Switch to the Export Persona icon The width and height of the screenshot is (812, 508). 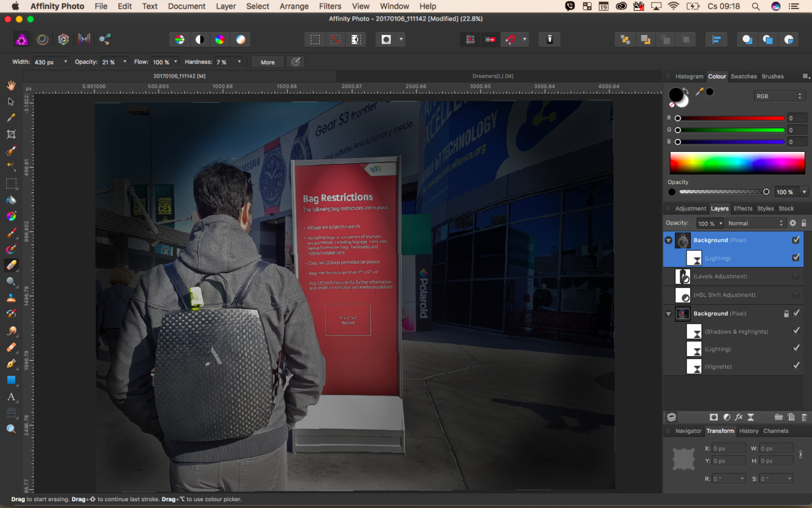pyautogui.click(x=105, y=39)
